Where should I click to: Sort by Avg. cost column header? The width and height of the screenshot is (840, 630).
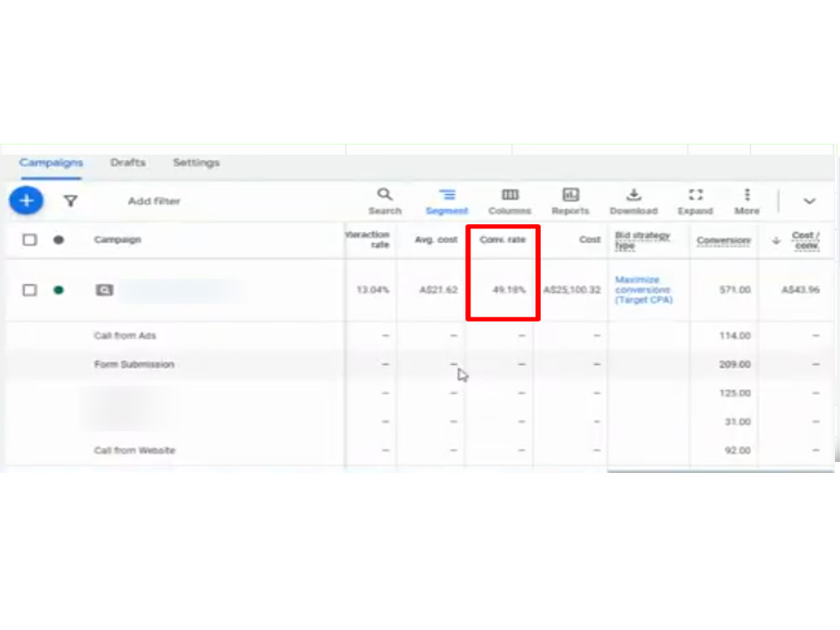pos(436,239)
